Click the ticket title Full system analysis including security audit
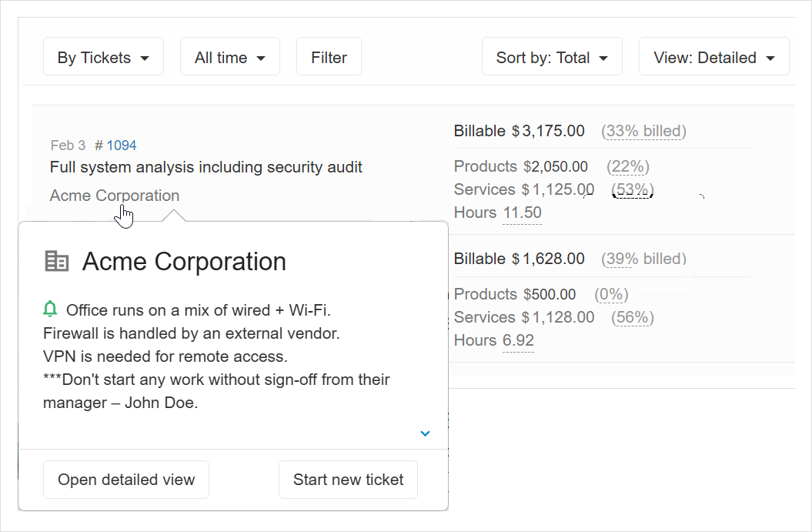 coord(206,167)
